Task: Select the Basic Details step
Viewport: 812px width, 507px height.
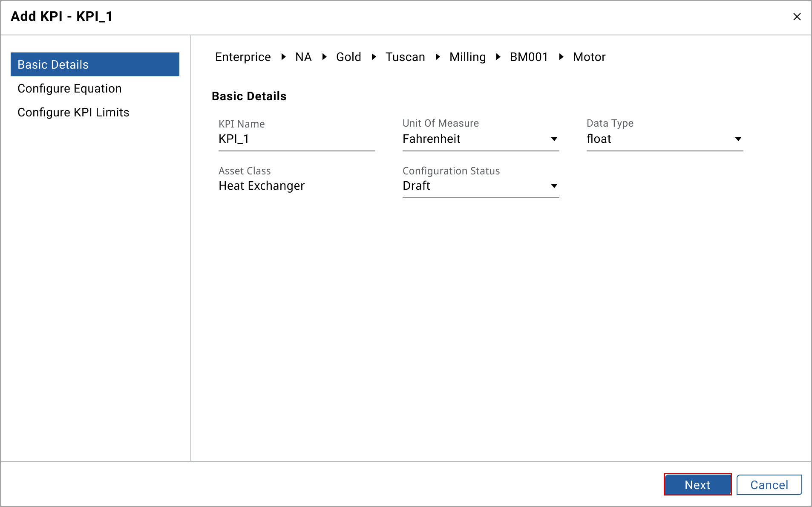Action: (95, 64)
